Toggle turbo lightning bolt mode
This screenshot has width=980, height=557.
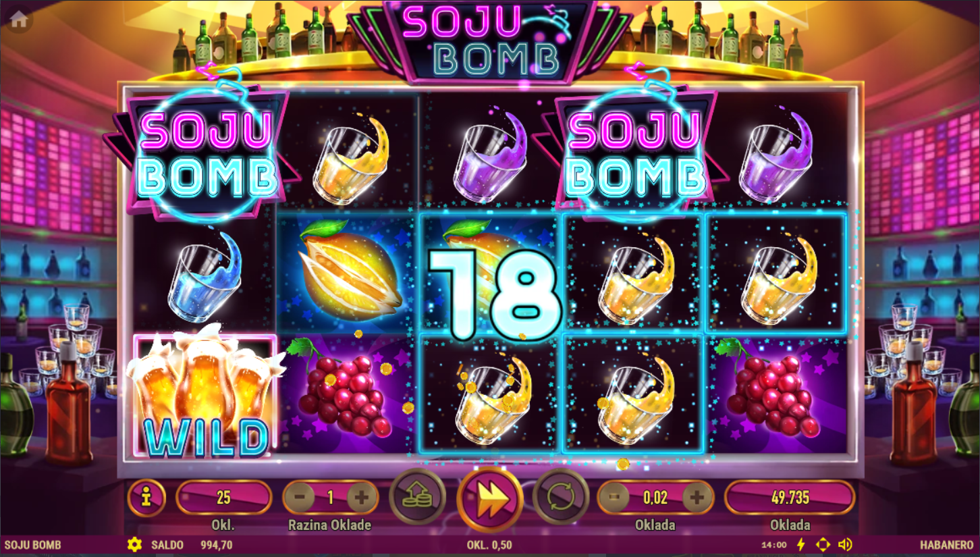point(801,544)
